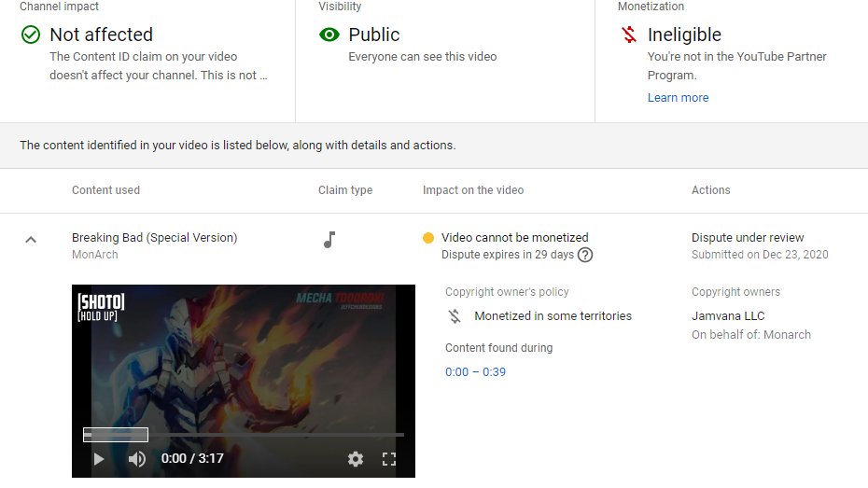Click the Channel impact description text
The image size is (868, 488).
click(x=159, y=66)
